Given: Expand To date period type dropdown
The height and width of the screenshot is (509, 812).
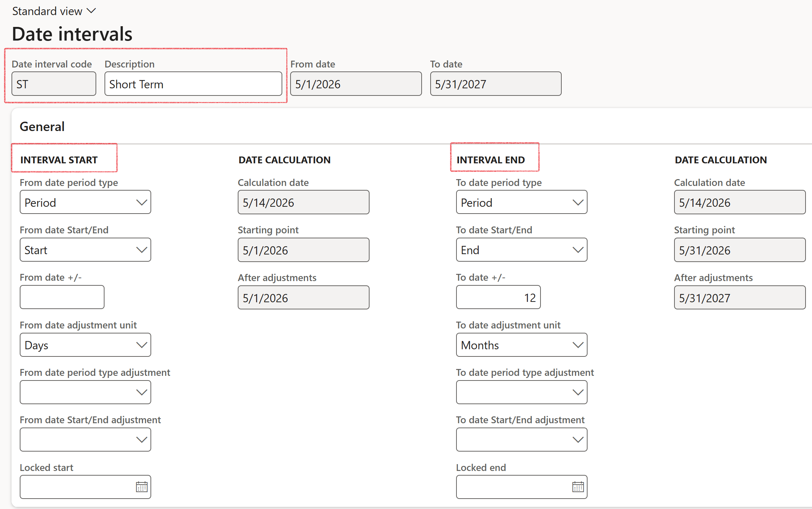Looking at the screenshot, I should [521, 202].
